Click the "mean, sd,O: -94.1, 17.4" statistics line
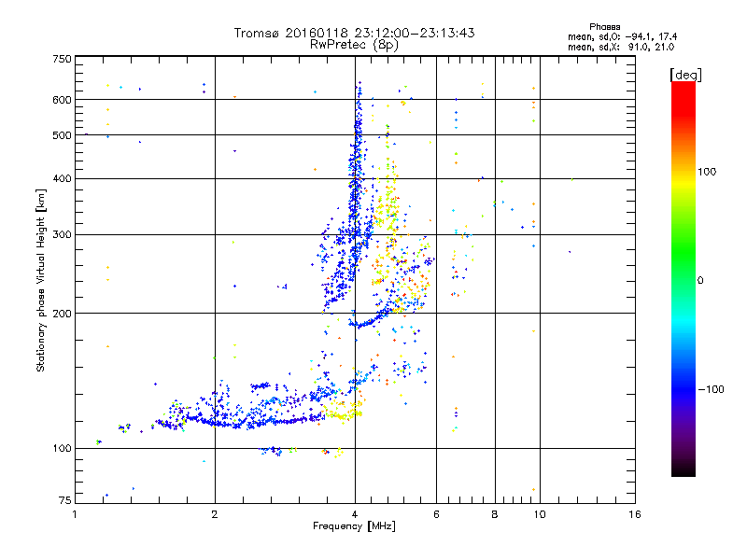 tap(622, 36)
